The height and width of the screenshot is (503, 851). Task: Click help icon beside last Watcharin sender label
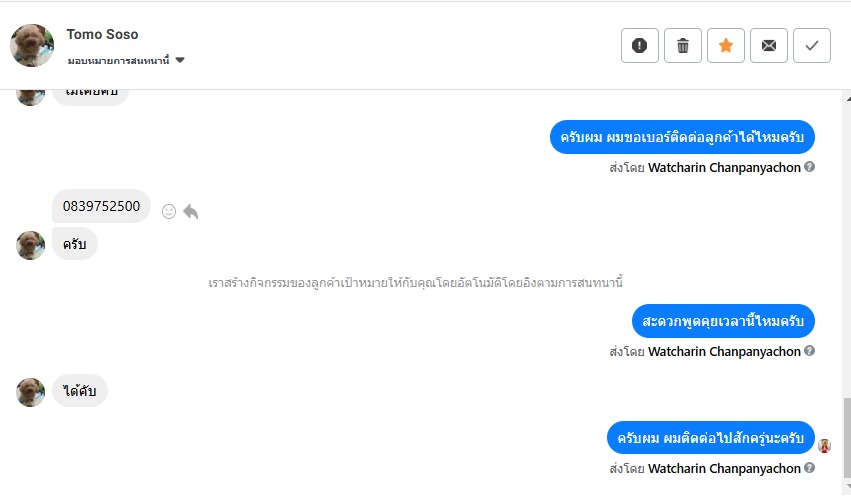[810, 468]
